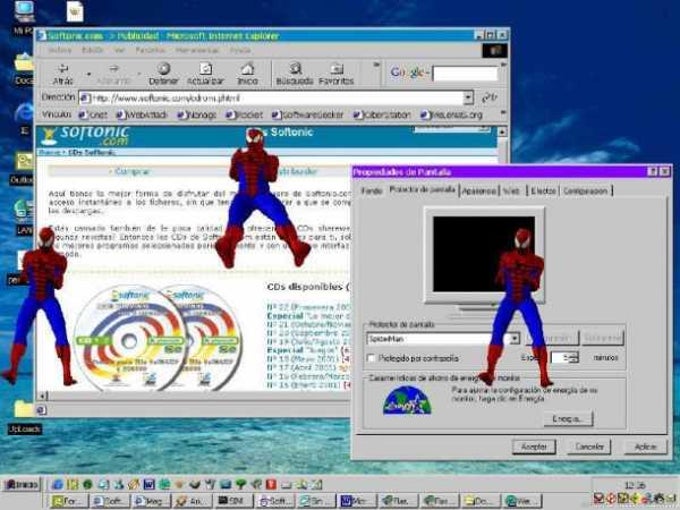Open the Atrás history dropdown arrow
Viewport: 680px width, 510px height.
pos(89,74)
